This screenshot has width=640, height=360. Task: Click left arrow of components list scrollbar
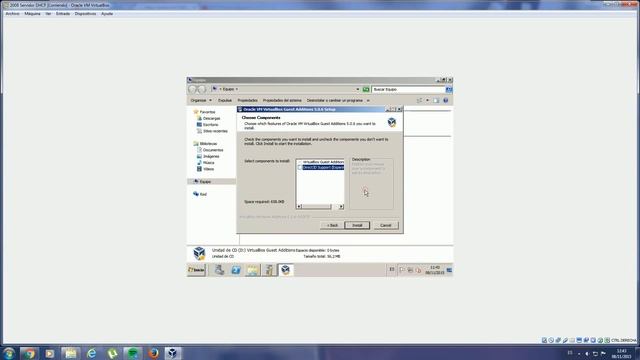coord(299,207)
